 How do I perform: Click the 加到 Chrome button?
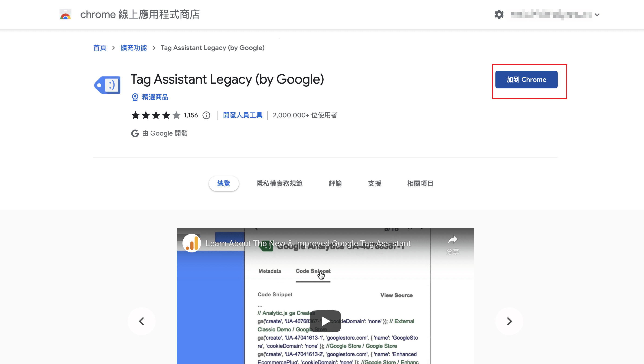tap(527, 79)
